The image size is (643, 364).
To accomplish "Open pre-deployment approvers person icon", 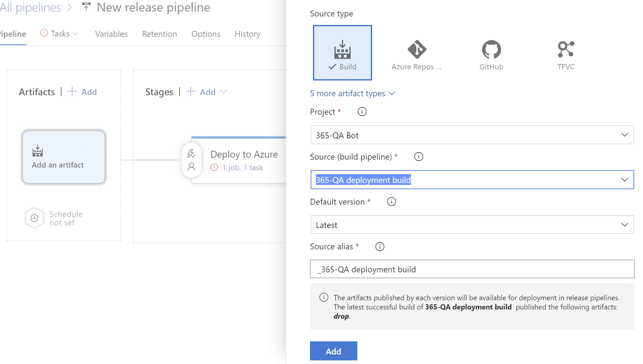I will pyautogui.click(x=191, y=167).
